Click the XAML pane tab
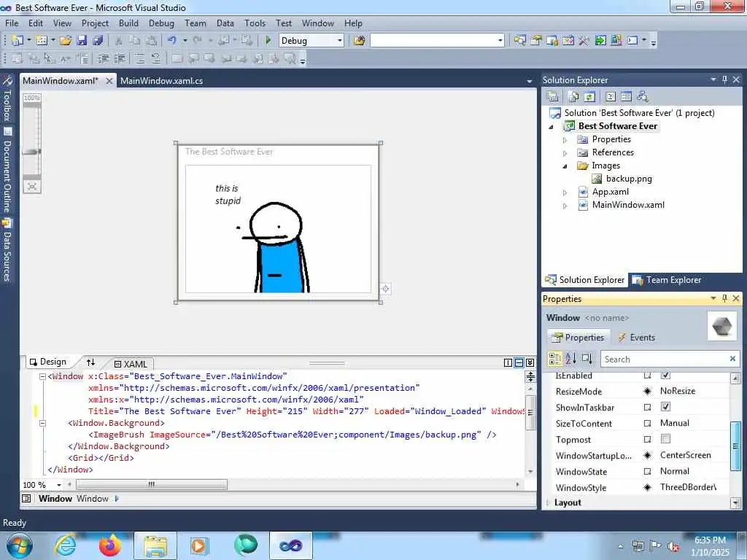This screenshot has height=560, width=747. 131,364
